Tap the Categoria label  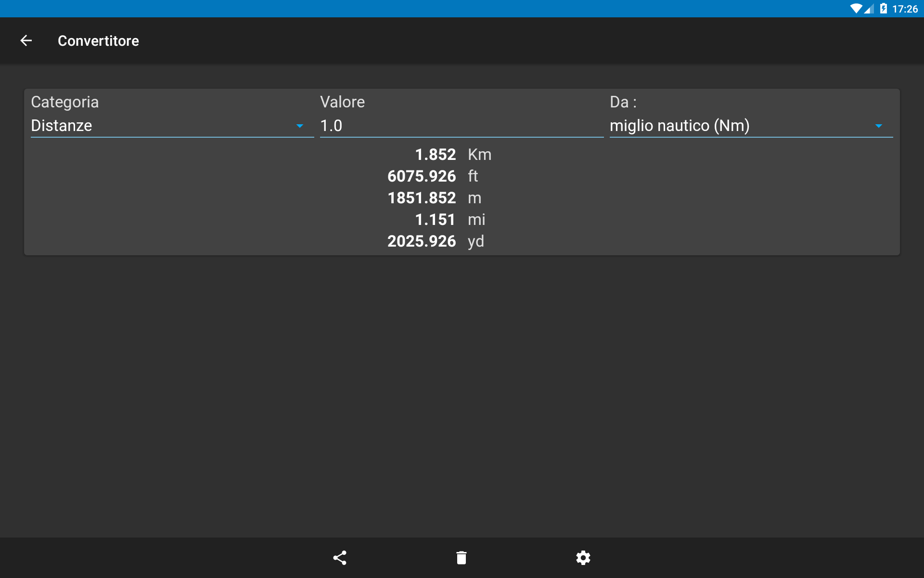pyautogui.click(x=64, y=102)
